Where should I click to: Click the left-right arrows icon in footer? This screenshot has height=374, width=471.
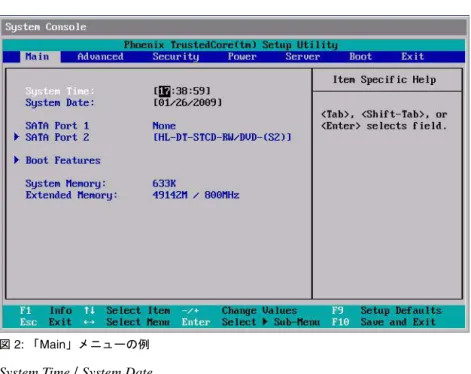coord(89,322)
